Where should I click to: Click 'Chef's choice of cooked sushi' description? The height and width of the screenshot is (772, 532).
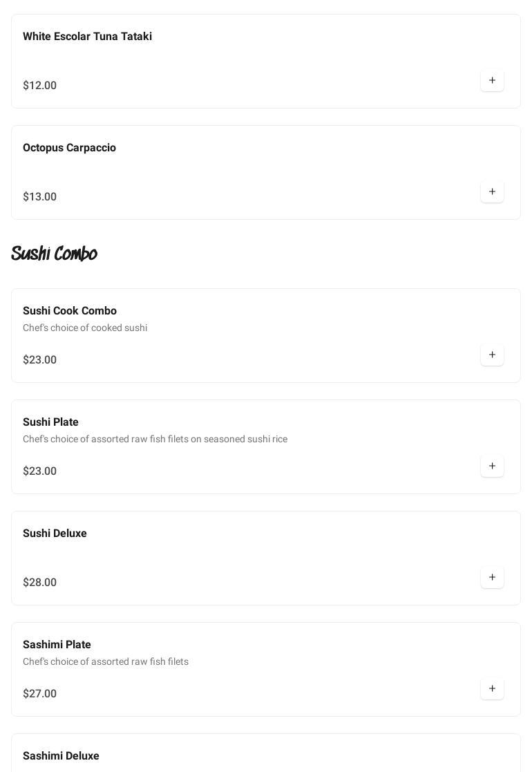[x=85, y=328]
